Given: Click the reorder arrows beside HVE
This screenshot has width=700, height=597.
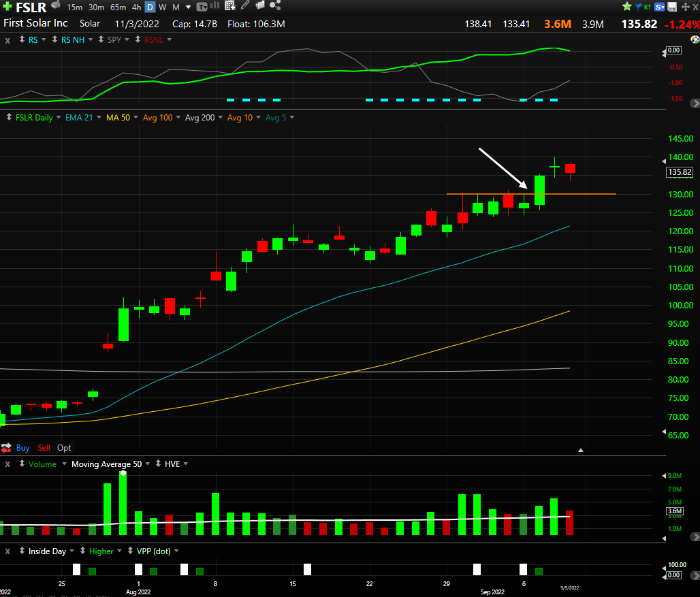Looking at the screenshot, I should [158, 464].
